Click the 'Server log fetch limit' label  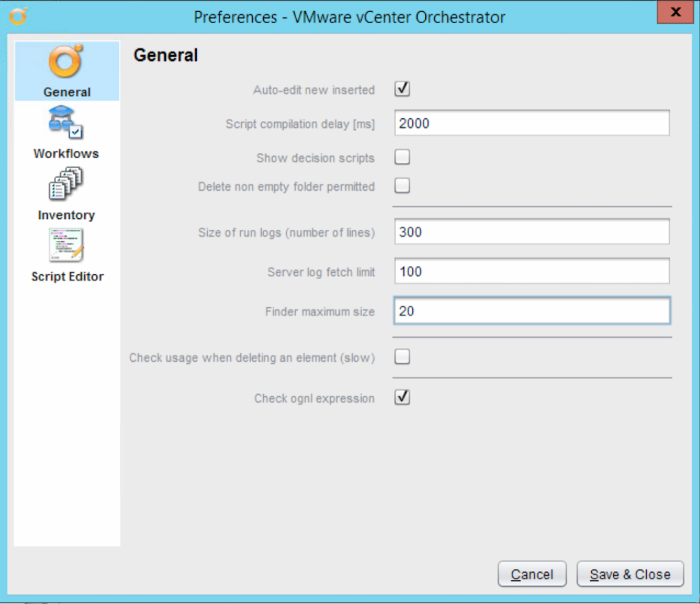[x=321, y=272]
